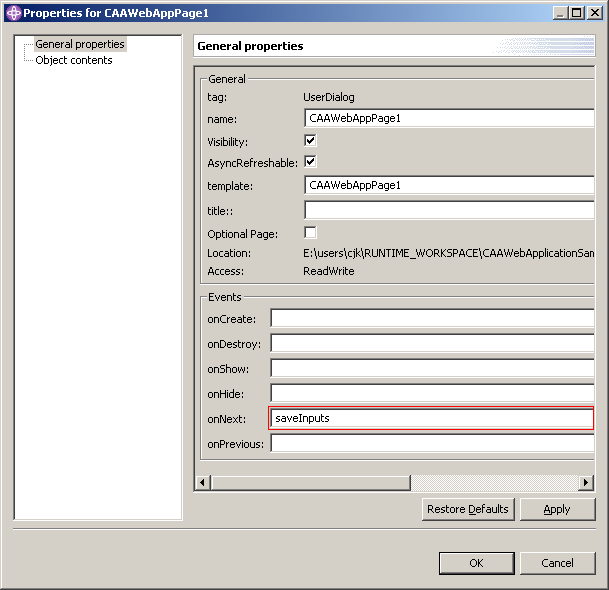Click the Location path text
The height and width of the screenshot is (590, 609).
(449, 253)
